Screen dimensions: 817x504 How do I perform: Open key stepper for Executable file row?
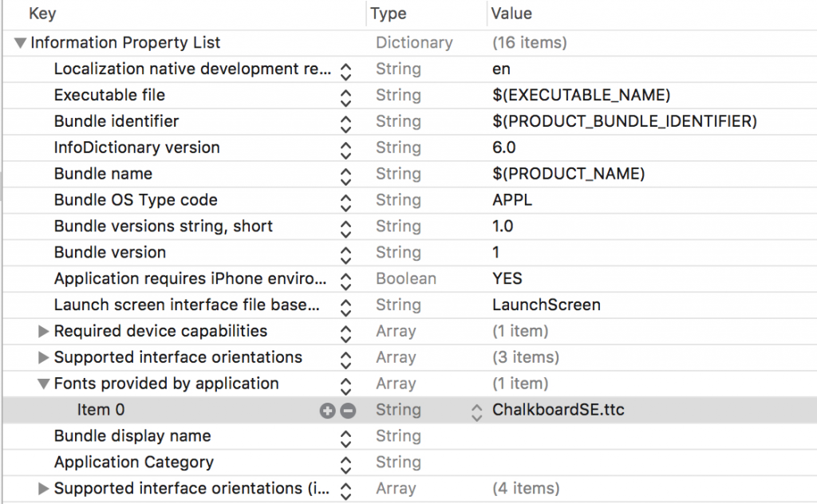pyautogui.click(x=345, y=97)
